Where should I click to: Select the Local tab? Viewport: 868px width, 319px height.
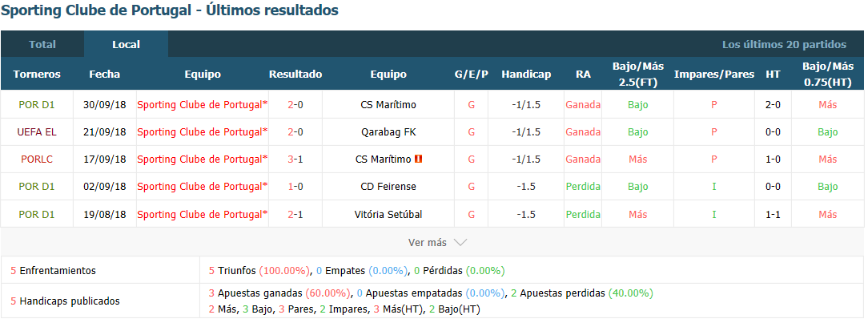(x=127, y=44)
